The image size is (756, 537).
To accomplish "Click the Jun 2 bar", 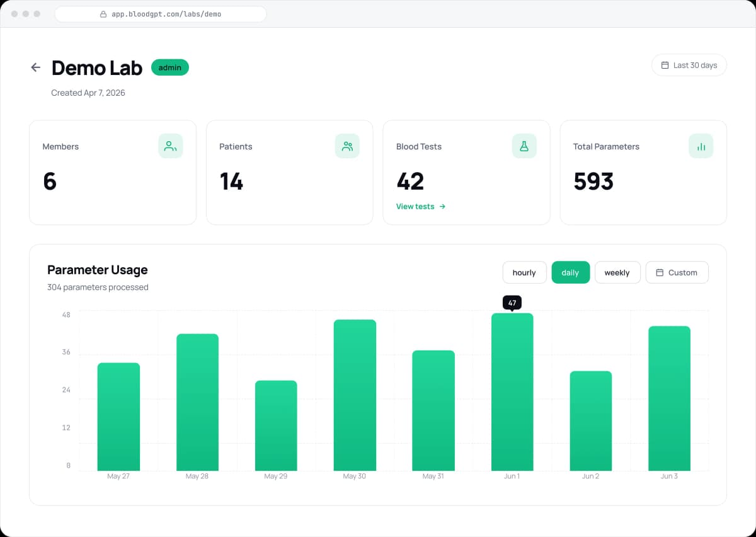I will tap(590, 421).
